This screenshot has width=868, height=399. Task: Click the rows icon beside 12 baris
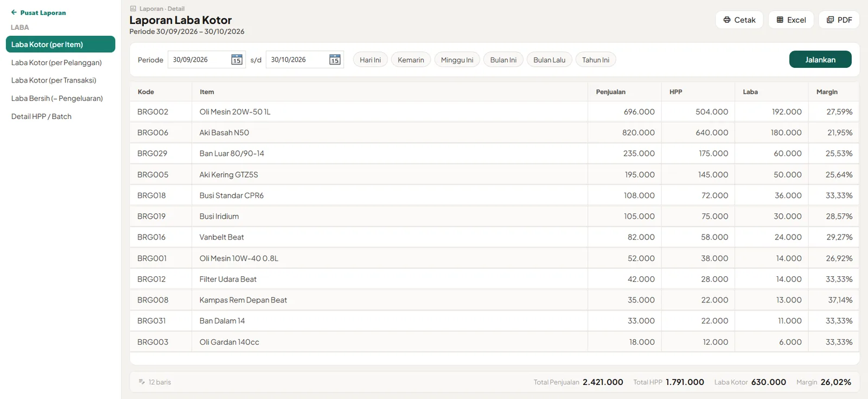click(x=142, y=382)
